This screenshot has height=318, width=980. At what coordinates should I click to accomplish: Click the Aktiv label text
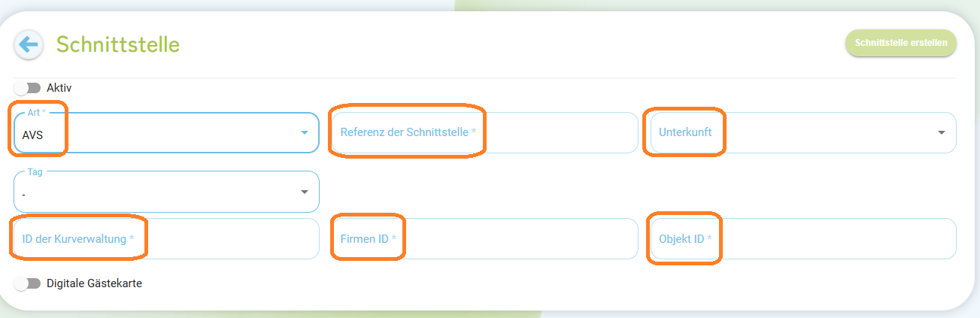point(59,88)
